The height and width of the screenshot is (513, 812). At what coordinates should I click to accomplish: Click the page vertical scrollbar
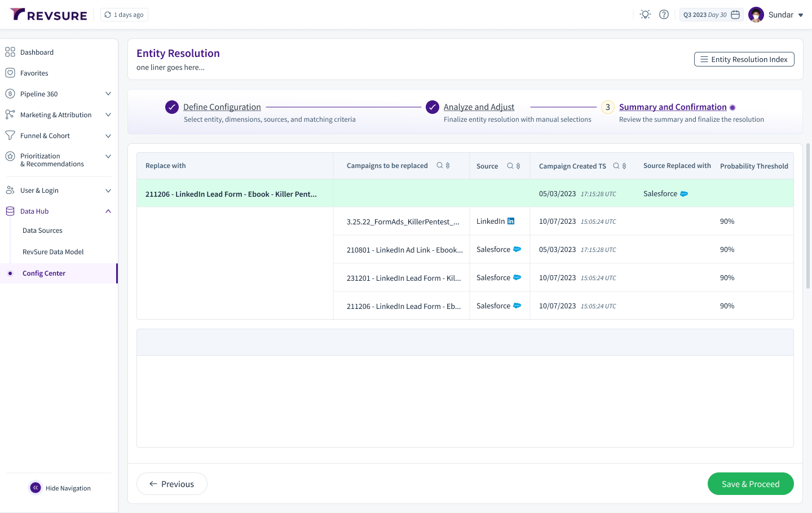pyautogui.click(x=808, y=216)
